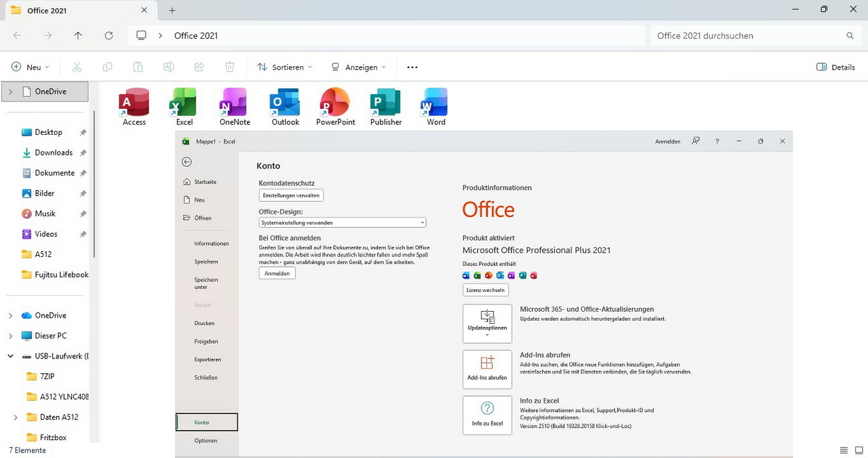Screen dimensions: 868x458
Task: Collapse the USB-Laufwerk tree node
Action: (11, 357)
